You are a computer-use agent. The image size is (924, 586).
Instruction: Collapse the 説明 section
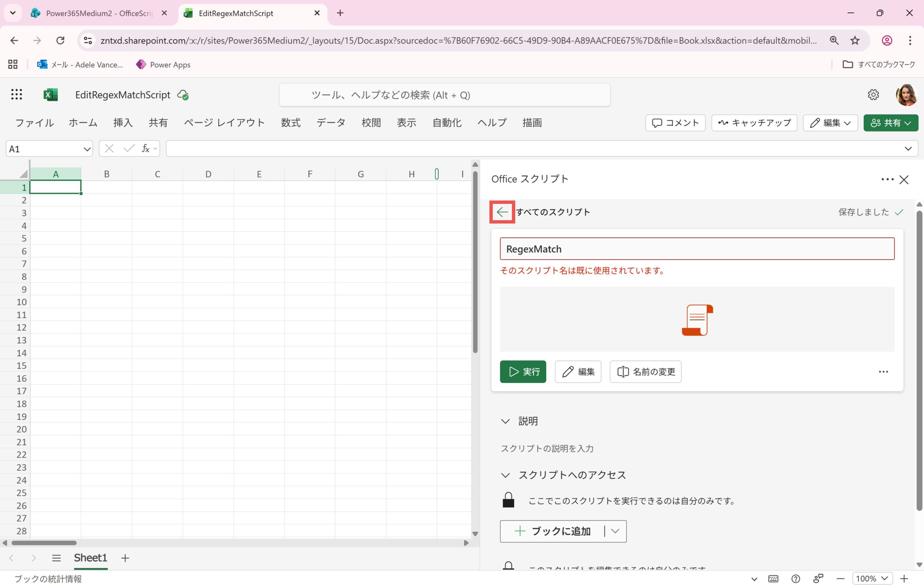click(x=505, y=421)
